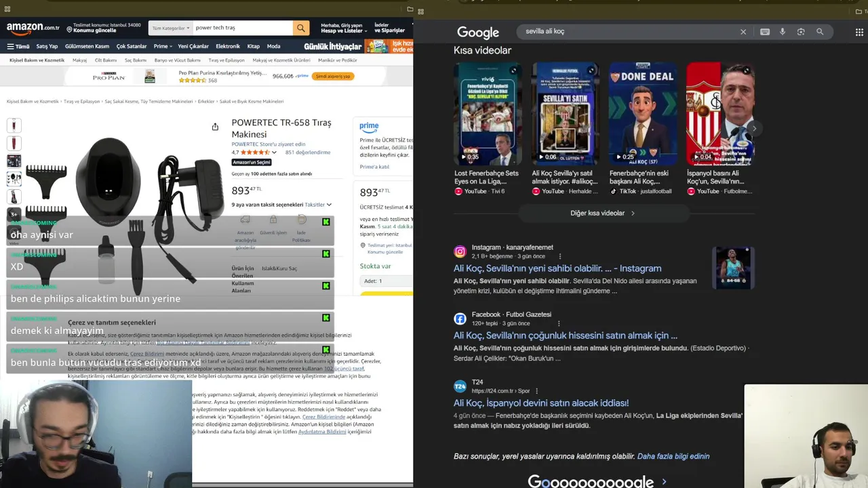Viewport: 868px width, 488px height.
Task: Open the Amazon.com.tr home logo
Action: coord(33,28)
